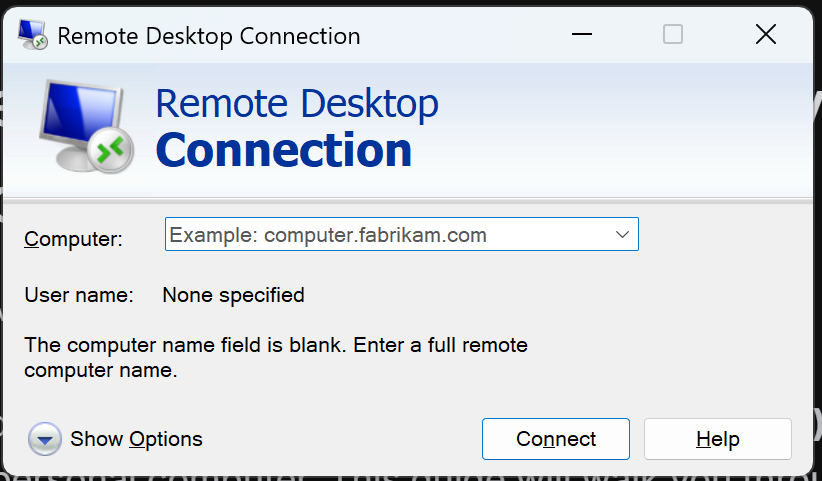The image size is (822, 481).
Task: Click the Remote Desktop banner heading
Action: coord(297,103)
